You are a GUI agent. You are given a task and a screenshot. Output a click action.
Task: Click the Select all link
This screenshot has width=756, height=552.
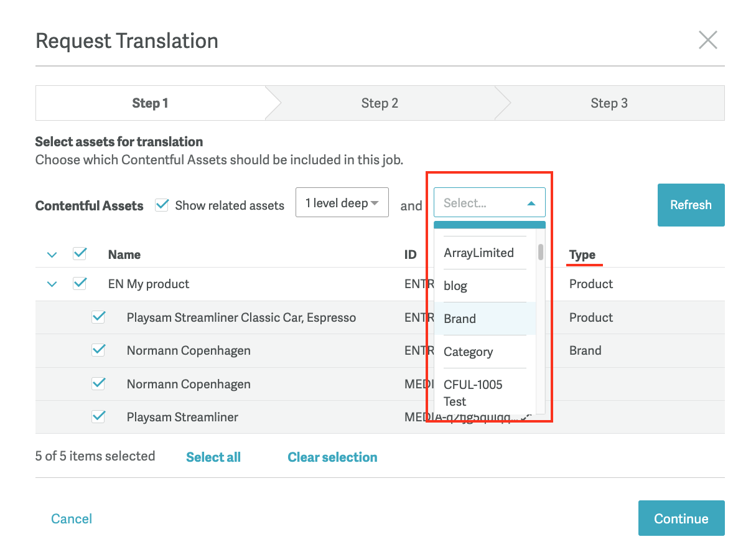point(213,457)
